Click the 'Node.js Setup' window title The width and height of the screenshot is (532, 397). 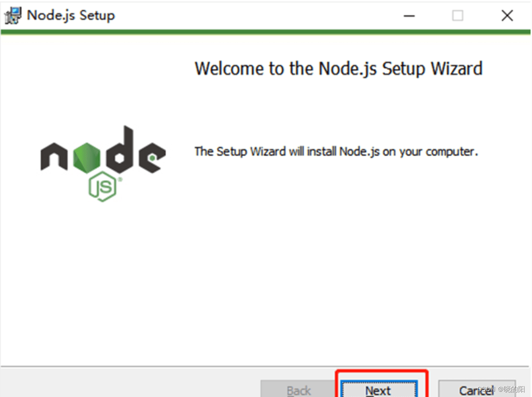(71, 16)
